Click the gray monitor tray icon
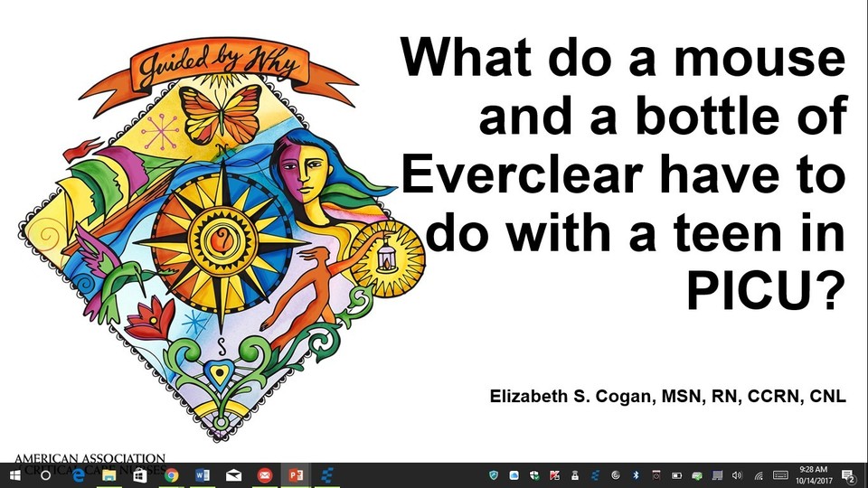 tap(717, 475)
